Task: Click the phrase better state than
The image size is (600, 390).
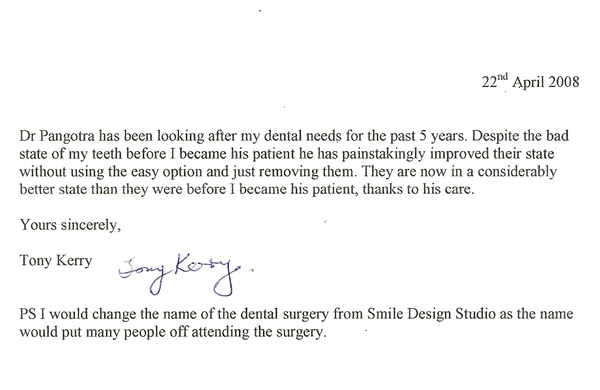Action: pos(68,189)
